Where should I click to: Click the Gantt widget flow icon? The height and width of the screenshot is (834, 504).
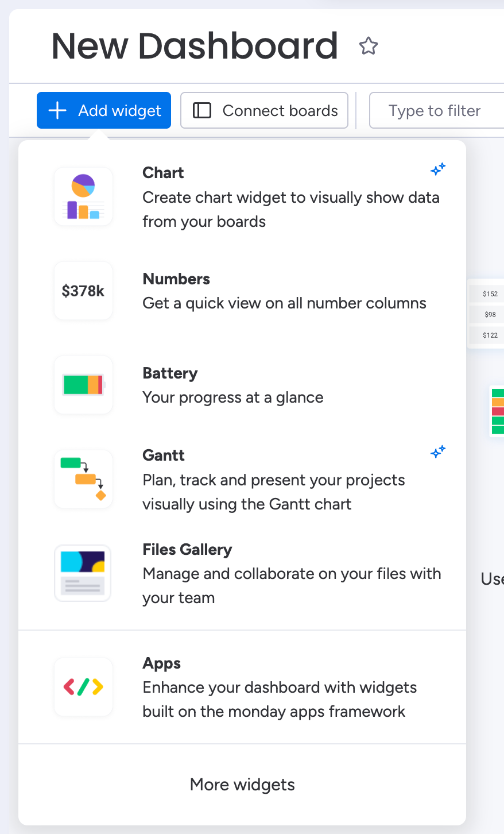83,479
